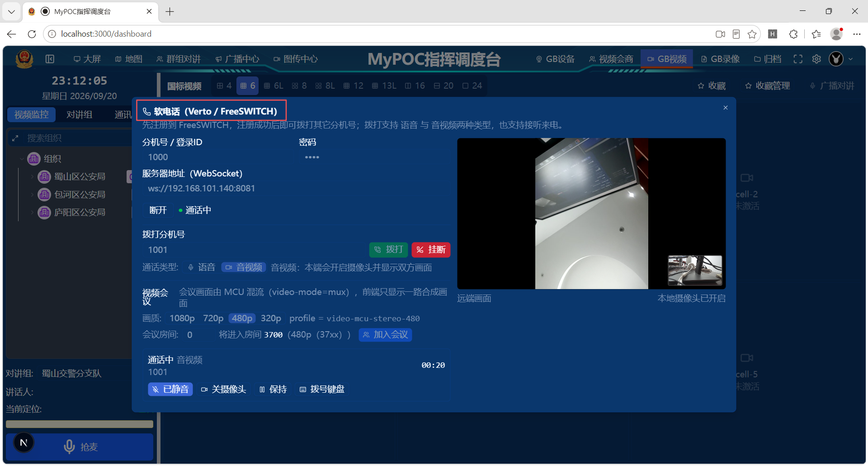Viewport: 868px width, 466px height.
Task: Click the police badge logo icon
Action: (x=24, y=59)
